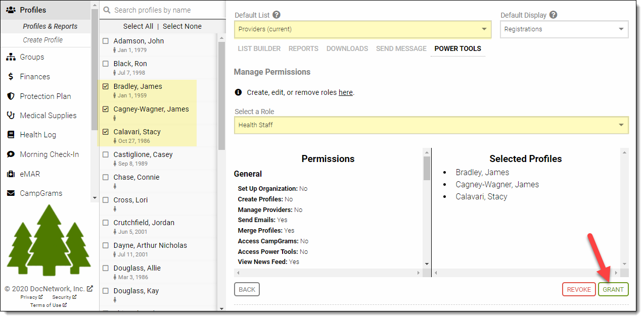Open the Send Message tab
This screenshot has height=319, width=644.
coord(401,49)
